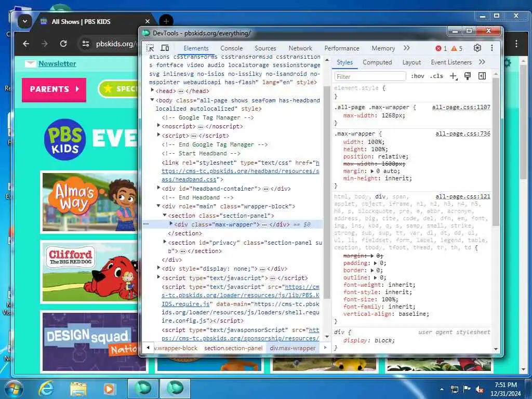Click the Action Center flag icon
Image resolution: width=532 pixels, height=399 pixels.
(467, 389)
